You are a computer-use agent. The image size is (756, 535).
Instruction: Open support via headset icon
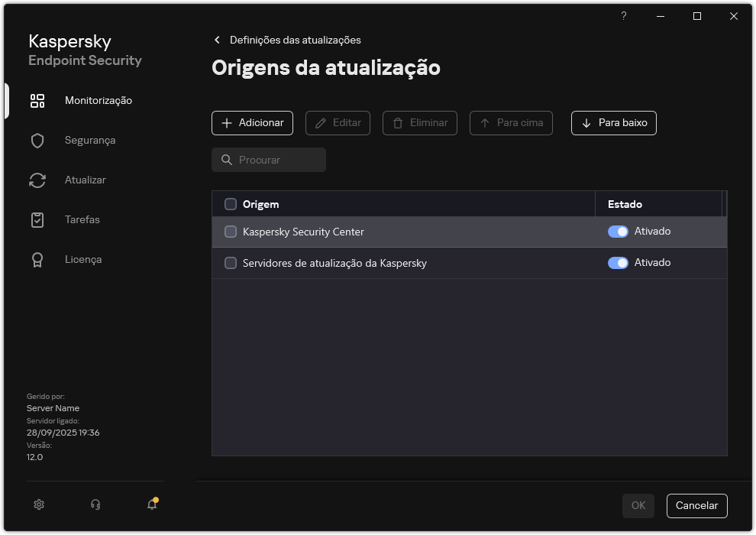point(95,504)
